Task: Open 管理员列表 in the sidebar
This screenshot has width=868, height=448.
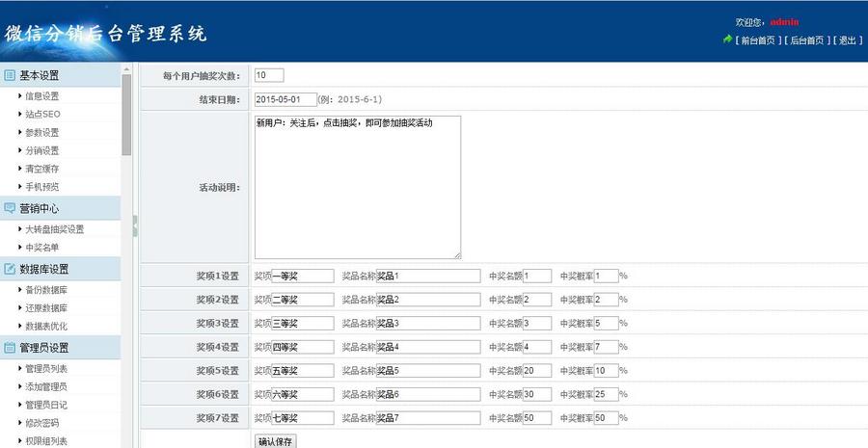Action: (46, 369)
